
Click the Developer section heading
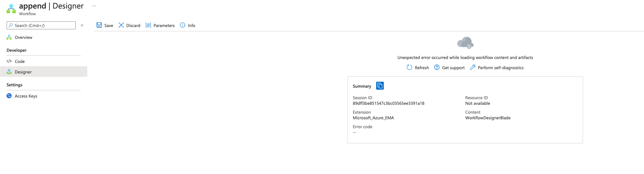pos(16,50)
